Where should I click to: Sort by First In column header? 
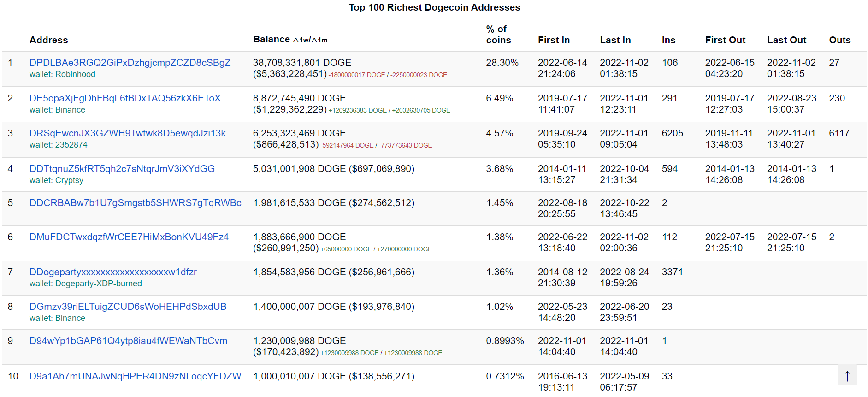(553, 40)
